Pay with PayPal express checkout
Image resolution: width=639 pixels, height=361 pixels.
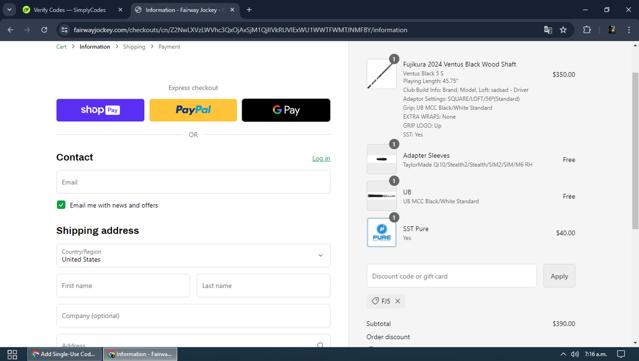193,110
